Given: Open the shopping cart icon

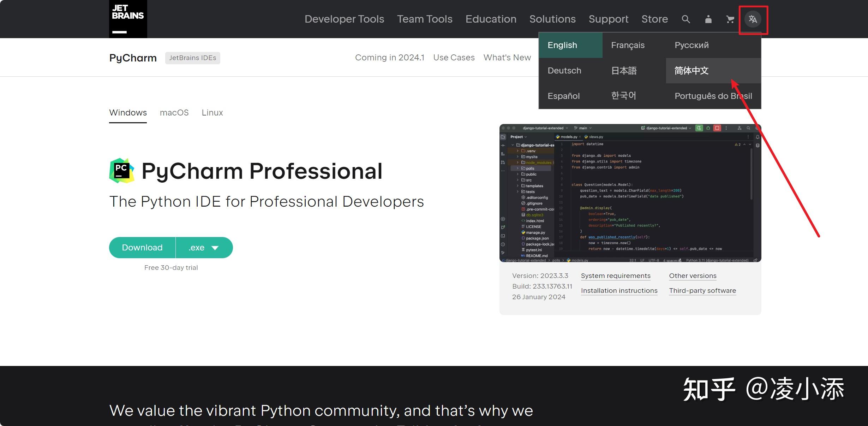Looking at the screenshot, I should (x=730, y=19).
